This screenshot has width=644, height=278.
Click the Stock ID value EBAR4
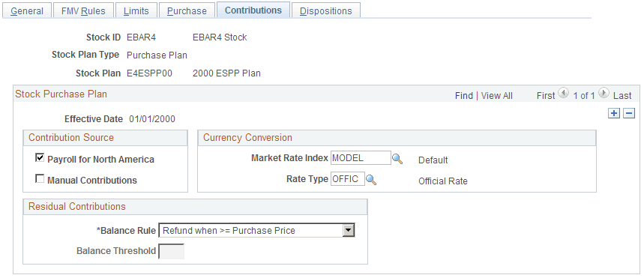click(x=141, y=37)
